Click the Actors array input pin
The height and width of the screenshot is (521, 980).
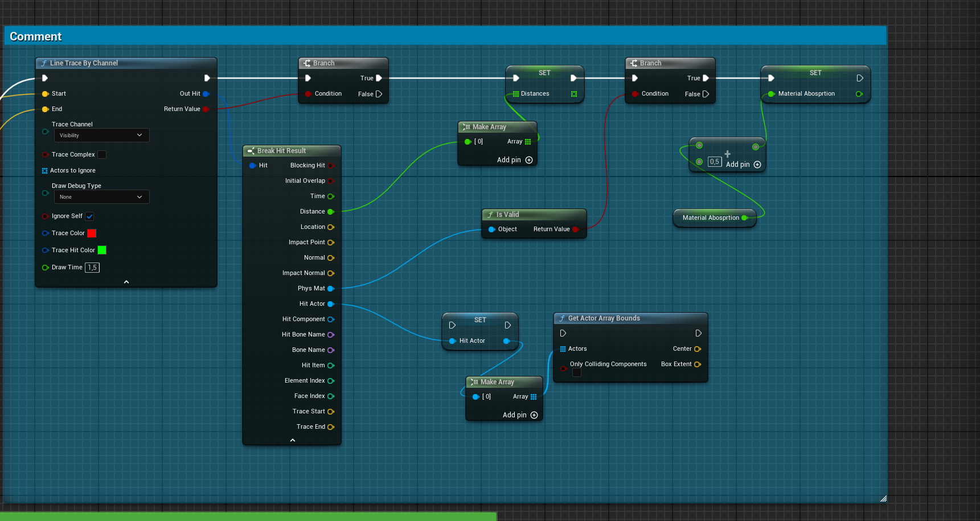point(563,349)
